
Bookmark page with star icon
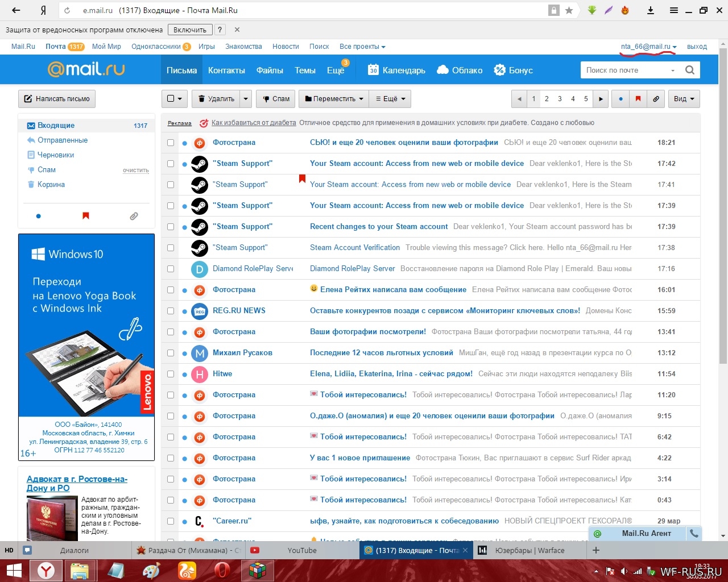569,10
